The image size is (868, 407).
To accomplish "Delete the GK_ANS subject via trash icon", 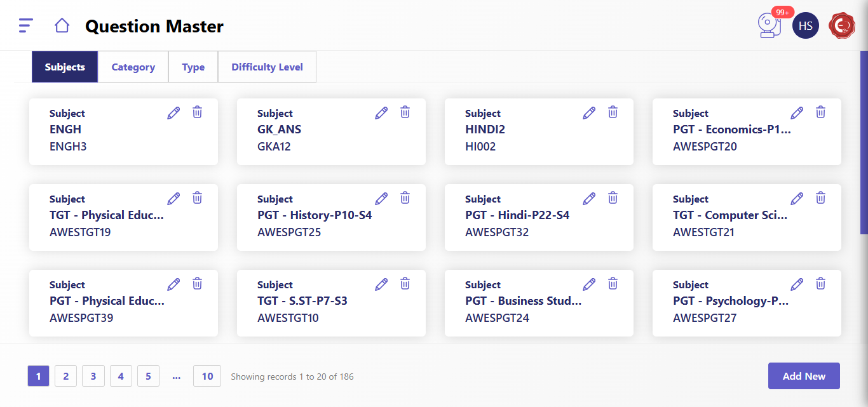I will 405,112.
